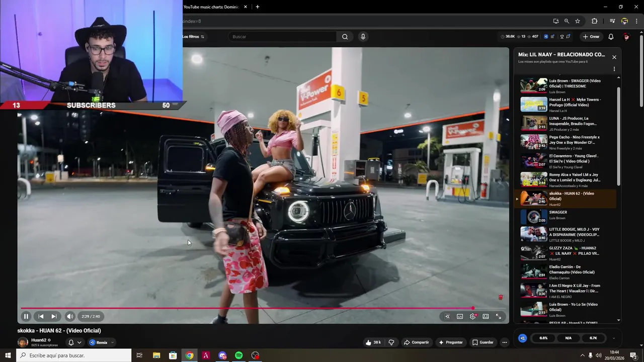Click the Crear create button
644x362 pixels.
(x=591, y=37)
